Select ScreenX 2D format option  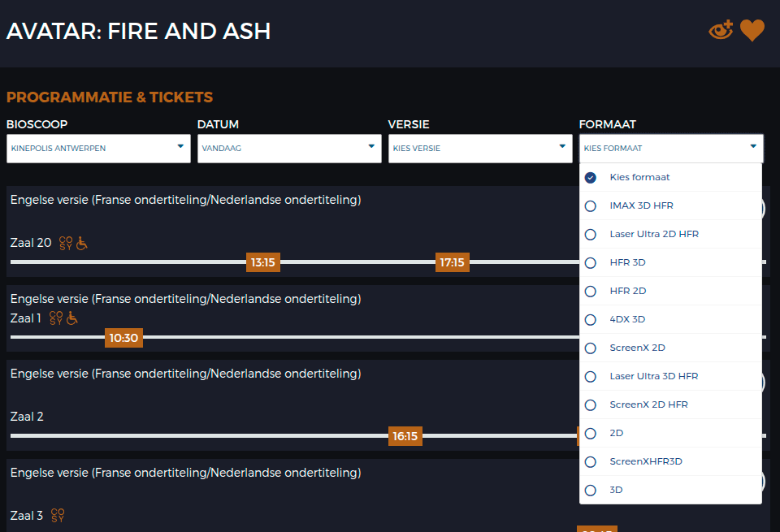point(637,348)
